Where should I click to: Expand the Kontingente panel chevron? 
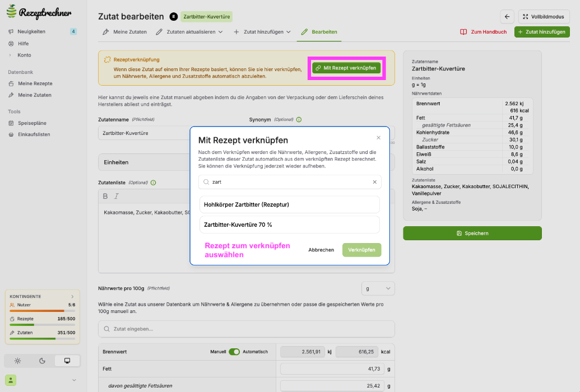(72, 297)
